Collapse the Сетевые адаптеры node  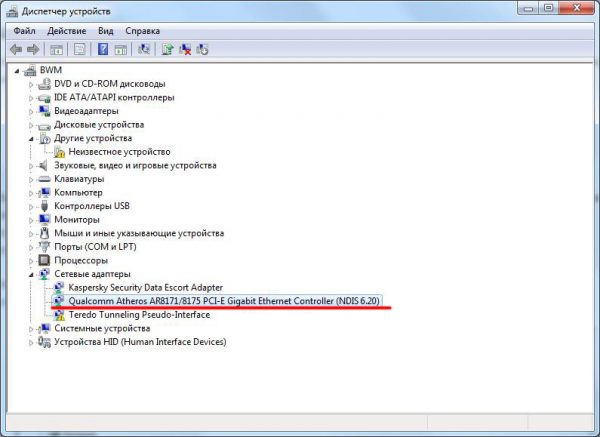(31, 275)
